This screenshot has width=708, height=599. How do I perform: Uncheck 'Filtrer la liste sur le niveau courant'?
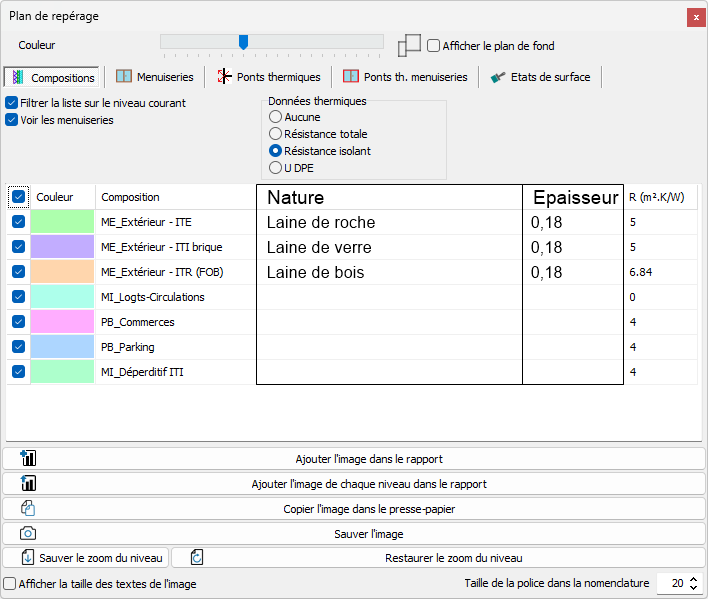[x=12, y=103]
